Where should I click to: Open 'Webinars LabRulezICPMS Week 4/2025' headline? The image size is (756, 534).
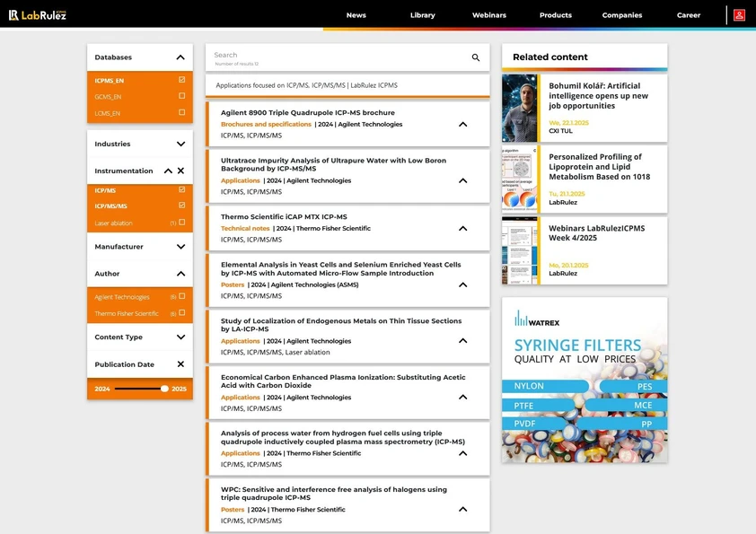(x=596, y=232)
